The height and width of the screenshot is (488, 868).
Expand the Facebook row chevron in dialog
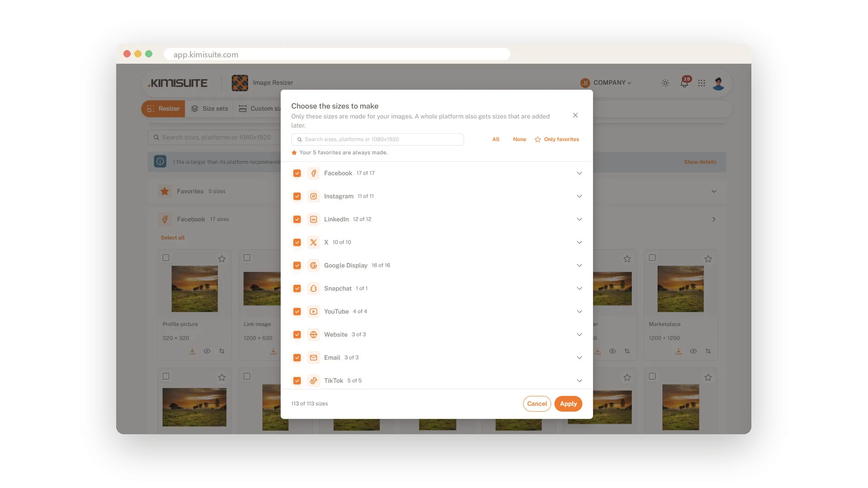tap(579, 173)
